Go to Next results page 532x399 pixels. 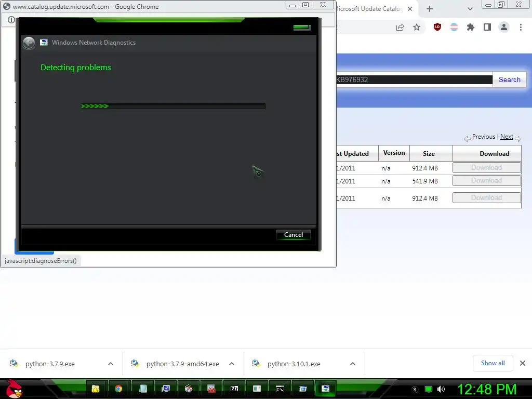tap(507, 137)
